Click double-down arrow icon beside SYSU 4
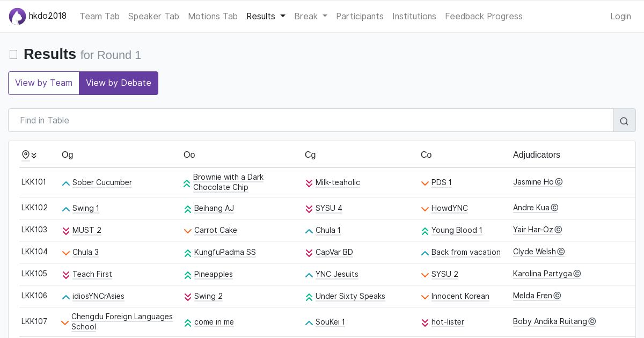The image size is (644, 338). (309, 209)
